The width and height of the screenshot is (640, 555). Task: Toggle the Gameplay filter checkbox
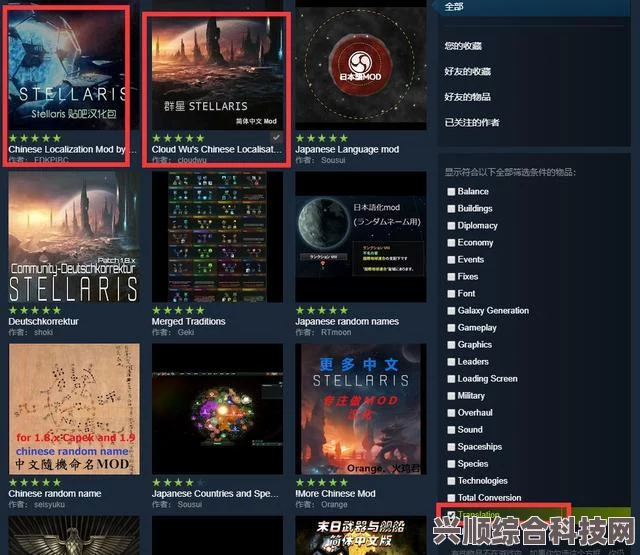(x=451, y=328)
